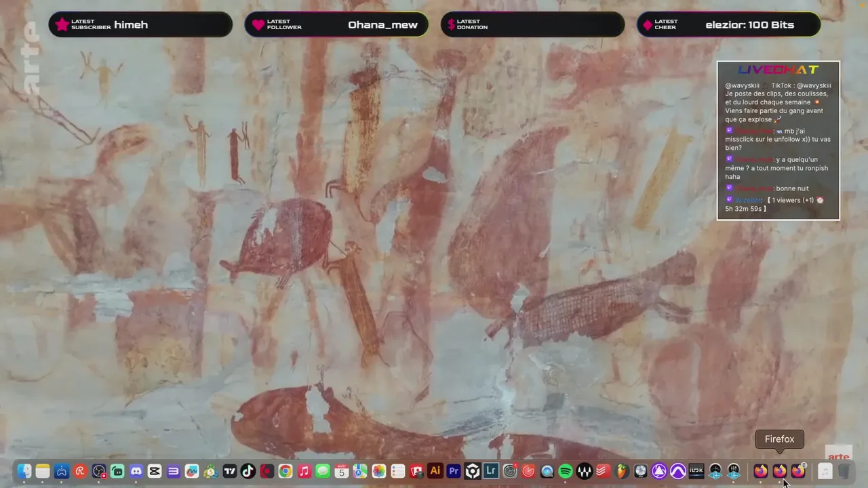The width and height of the screenshot is (868, 488).
Task: Open the Freeform app in the dock
Action: point(192,471)
